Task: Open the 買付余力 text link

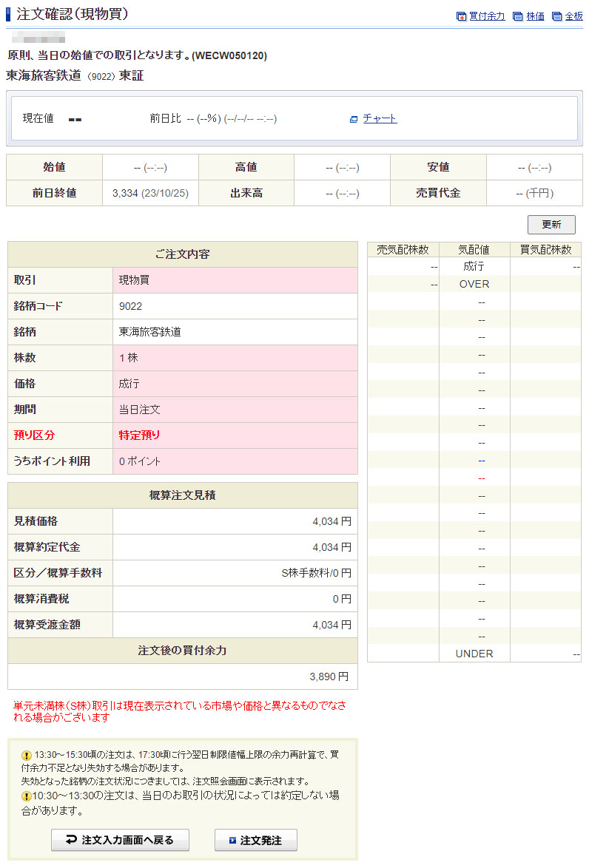Action: (487, 16)
